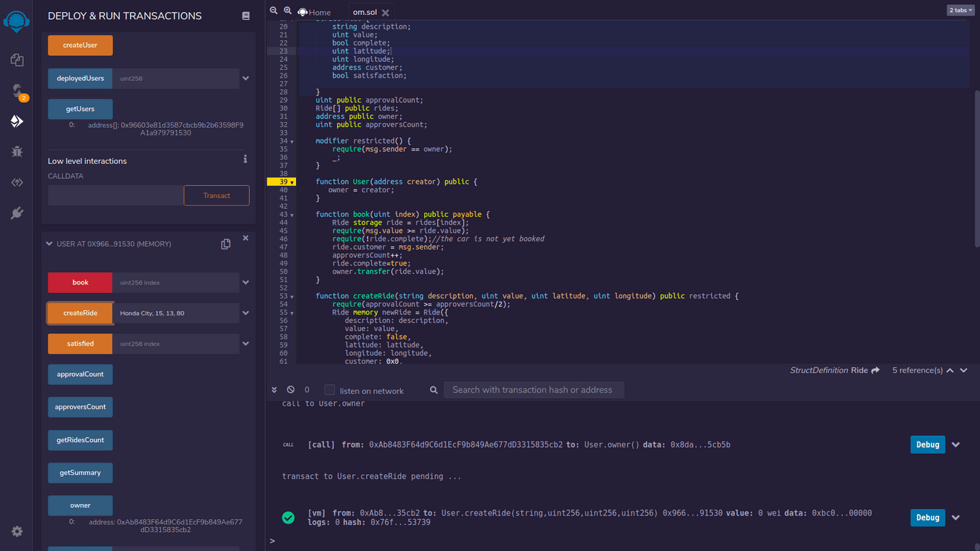
Task: Click the green success checkmark on createRide transaction
Action: tap(289, 518)
